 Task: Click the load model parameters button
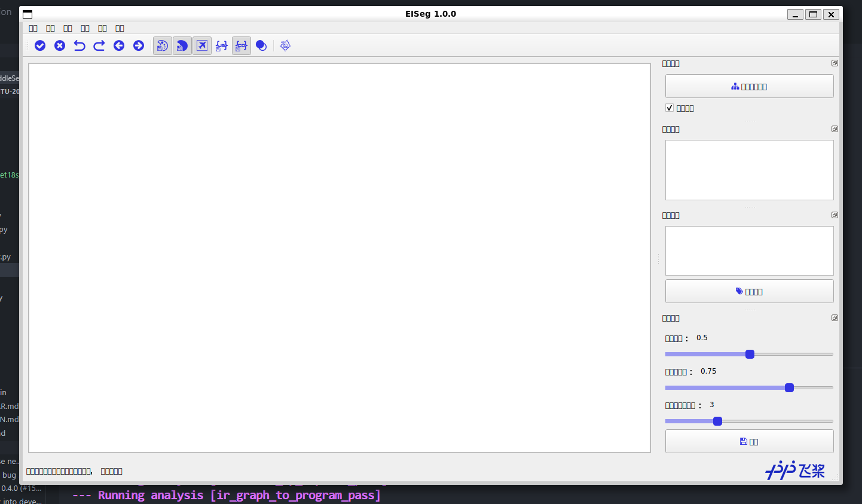749,86
